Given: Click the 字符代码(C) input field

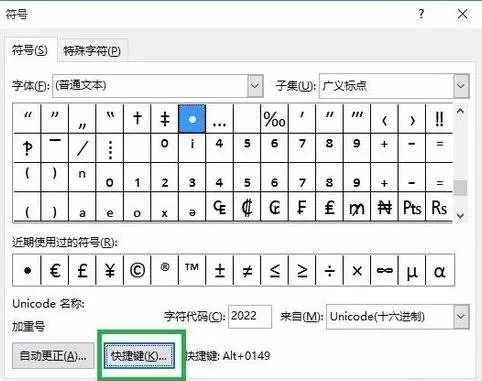Looking at the screenshot, I should point(250,317).
